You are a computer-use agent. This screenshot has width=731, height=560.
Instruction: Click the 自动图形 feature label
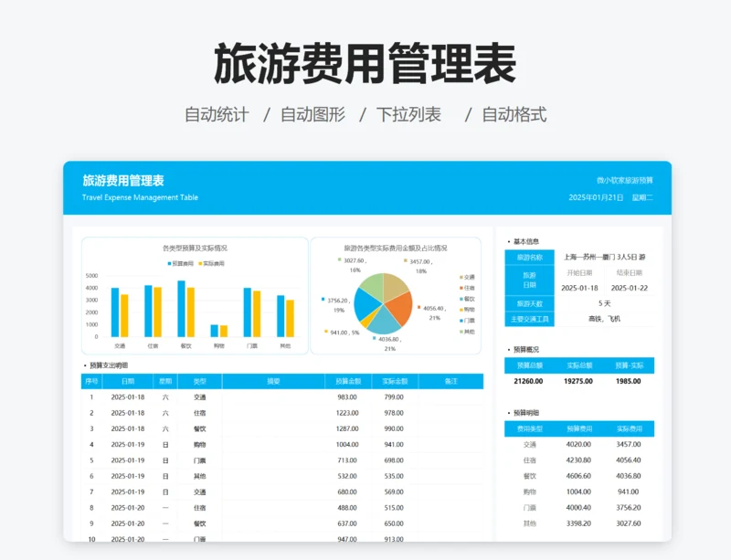click(x=313, y=114)
